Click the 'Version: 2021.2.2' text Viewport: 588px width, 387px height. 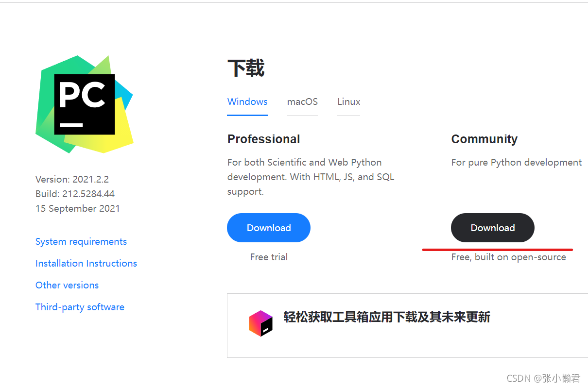pos(72,179)
